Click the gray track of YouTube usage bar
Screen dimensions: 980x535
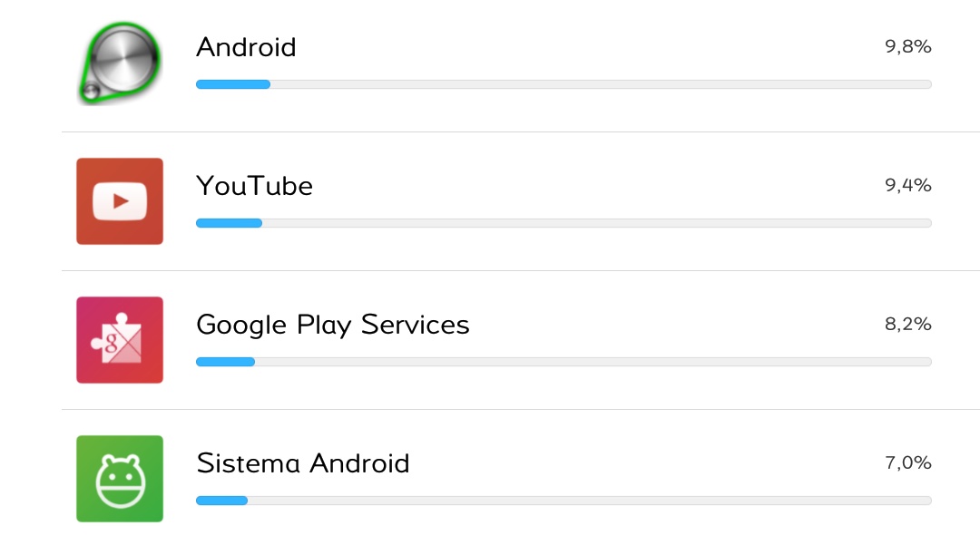pos(597,223)
